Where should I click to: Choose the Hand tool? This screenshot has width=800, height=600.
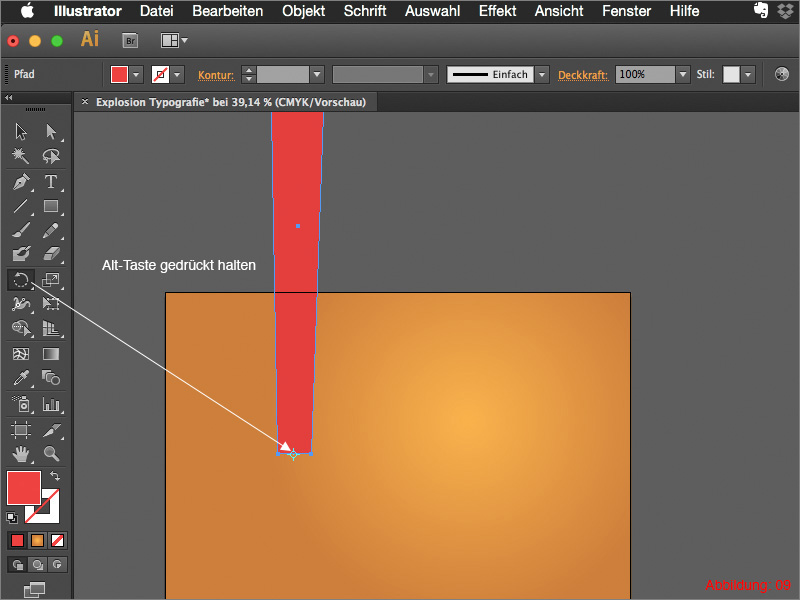pyautogui.click(x=20, y=453)
